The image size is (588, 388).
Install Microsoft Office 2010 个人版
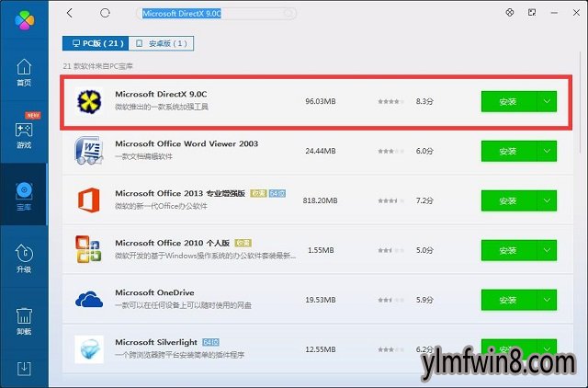(x=509, y=250)
